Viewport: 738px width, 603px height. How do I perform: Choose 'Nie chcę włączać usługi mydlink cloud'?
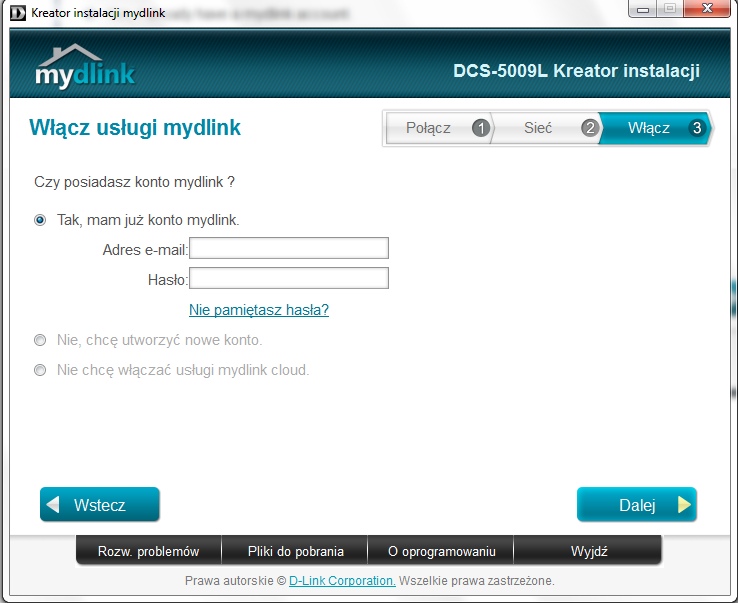pos(40,370)
